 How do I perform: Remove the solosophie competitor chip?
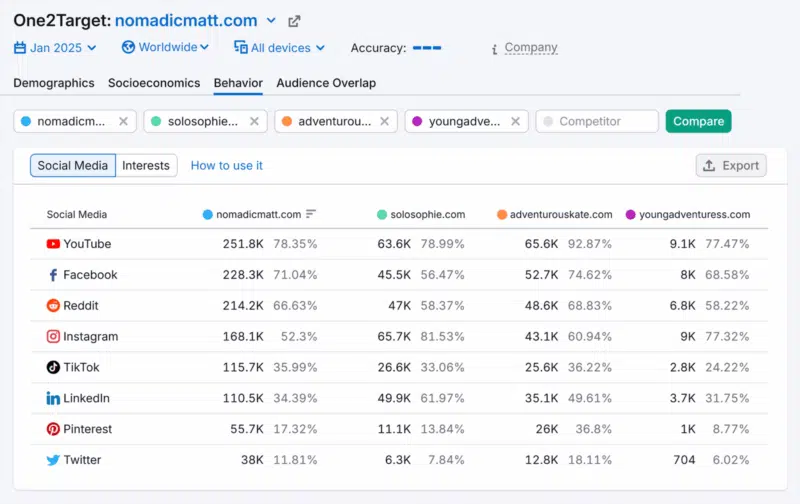(x=254, y=122)
